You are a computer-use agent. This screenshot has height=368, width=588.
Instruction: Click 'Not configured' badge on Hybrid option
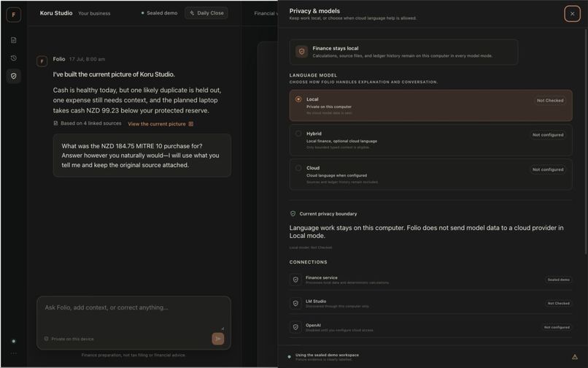coord(548,135)
